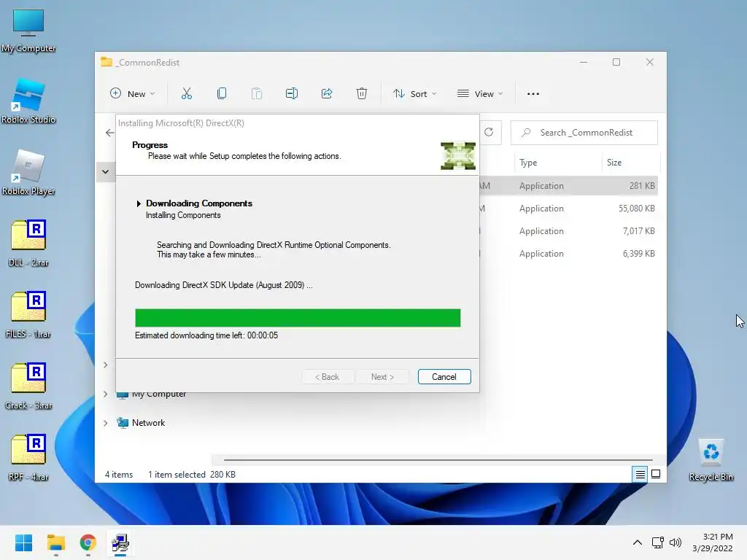Screen dimensions: 747x560
Task: Select DLL - 2.rar desktop archive
Action: click(x=28, y=244)
